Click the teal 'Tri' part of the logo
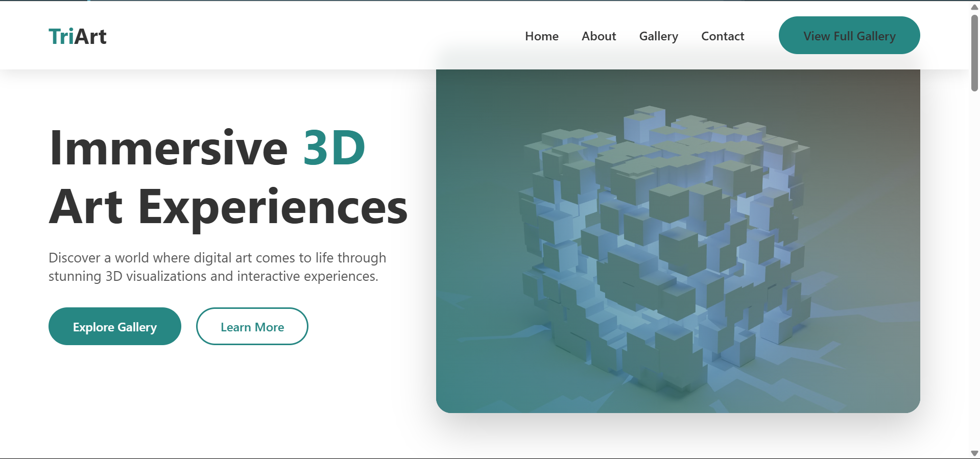Image resolution: width=980 pixels, height=459 pixels. (x=61, y=36)
